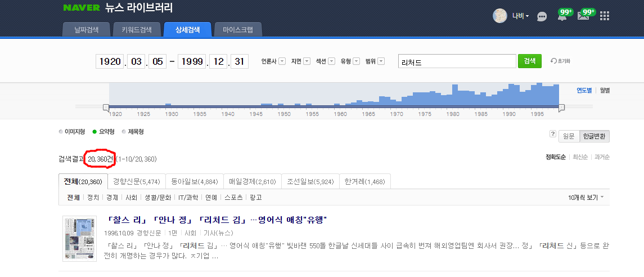
Task: Filter by 생활/문화 section
Action: point(157,198)
